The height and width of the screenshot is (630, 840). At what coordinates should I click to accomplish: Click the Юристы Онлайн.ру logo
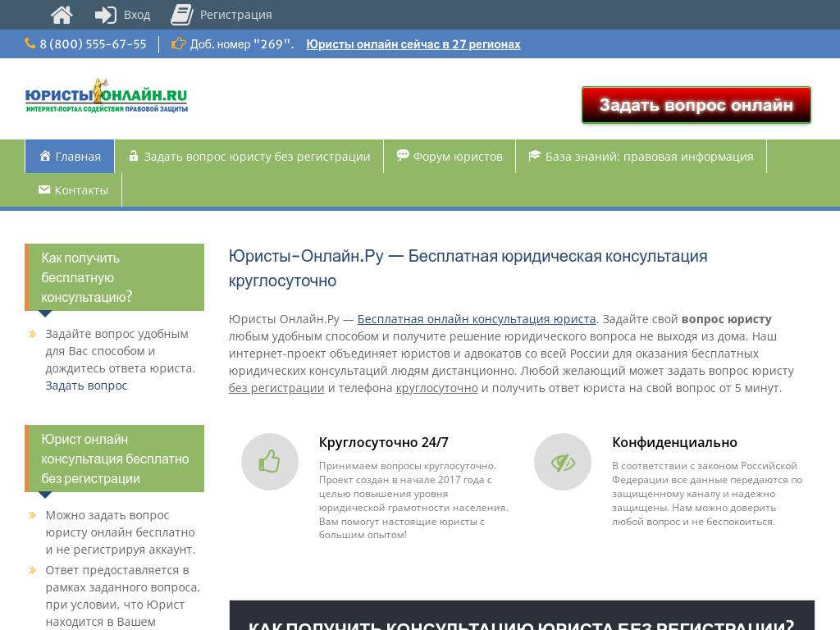point(107,98)
